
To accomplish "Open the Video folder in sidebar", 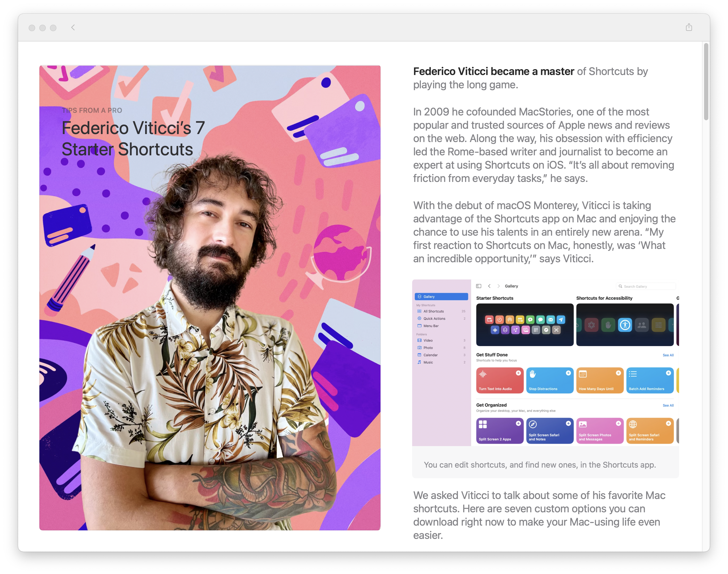I will coord(441,340).
